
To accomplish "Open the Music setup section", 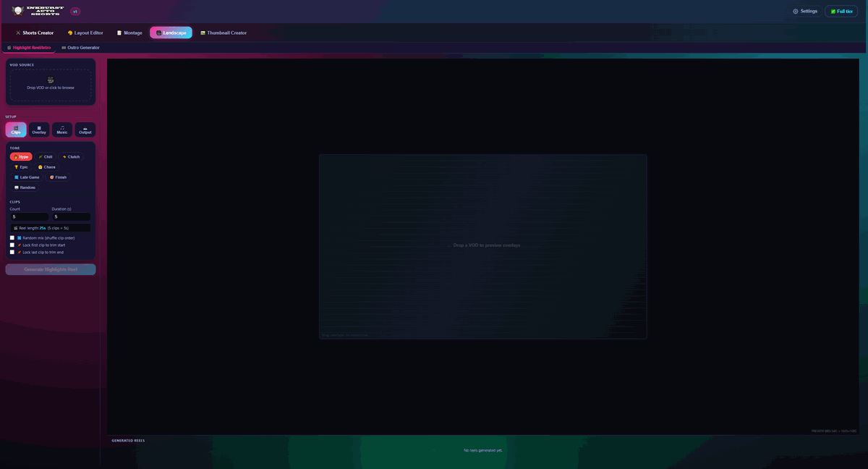I will point(62,130).
